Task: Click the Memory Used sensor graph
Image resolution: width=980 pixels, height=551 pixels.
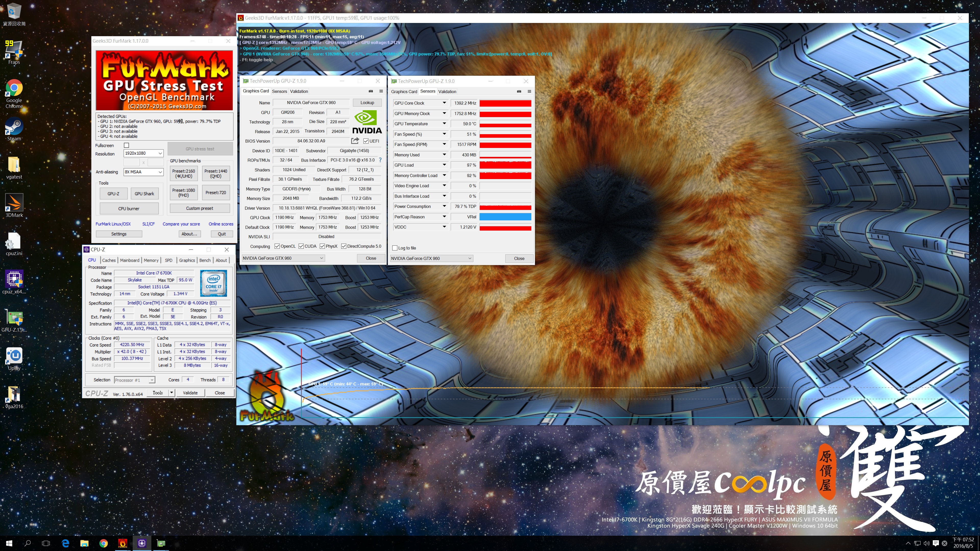Action: [x=505, y=155]
